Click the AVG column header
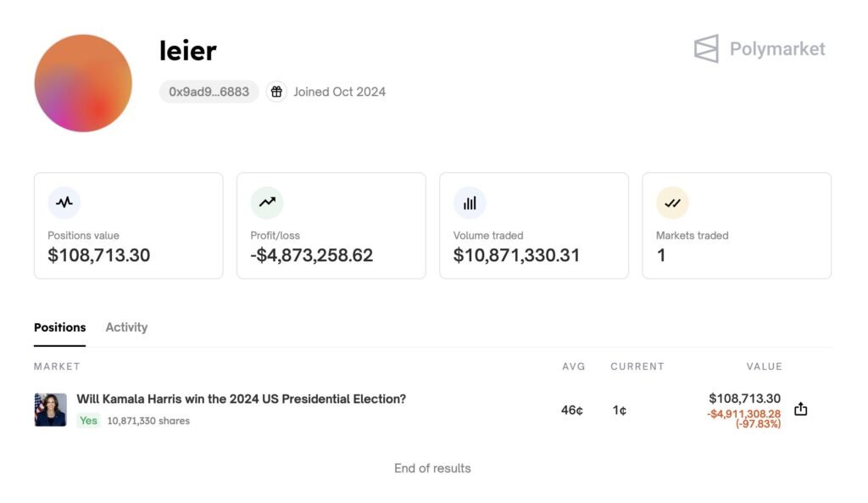Screen dimensions: 868x503 click(x=574, y=366)
